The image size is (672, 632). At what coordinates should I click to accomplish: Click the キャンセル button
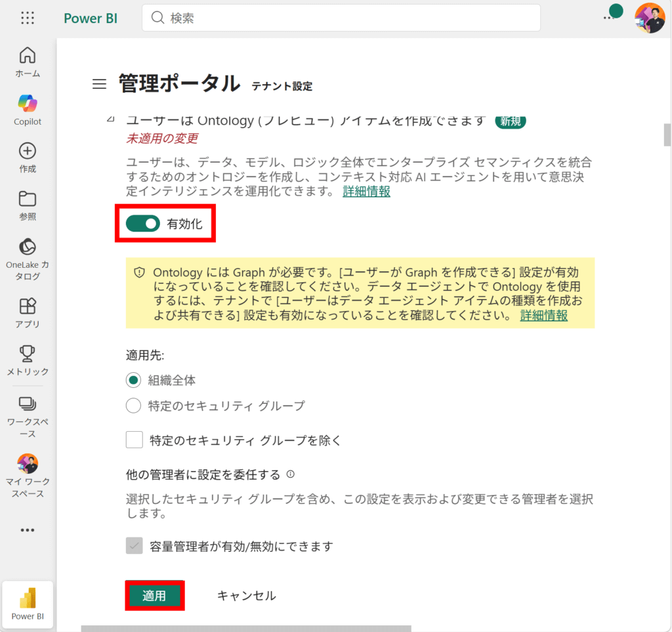pyautogui.click(x=246, y=595)
